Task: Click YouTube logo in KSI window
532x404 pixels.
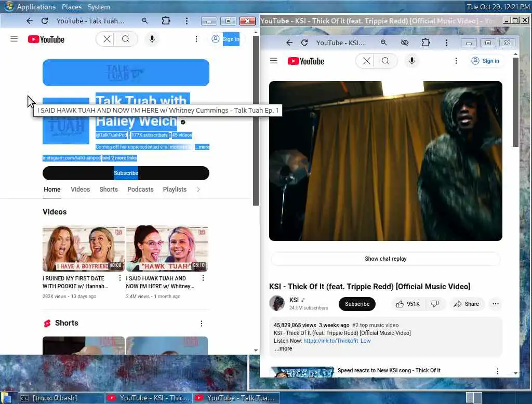Action: tap(306, 61)
